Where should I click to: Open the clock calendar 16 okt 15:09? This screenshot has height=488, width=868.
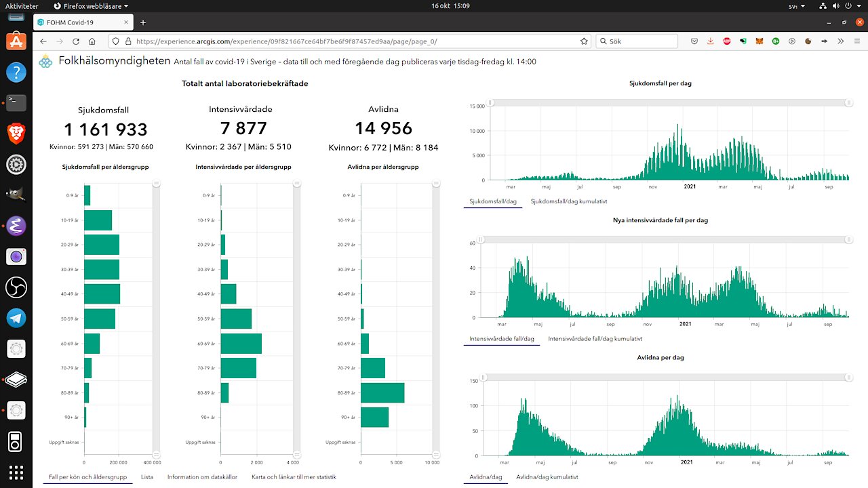pos(450,5)
